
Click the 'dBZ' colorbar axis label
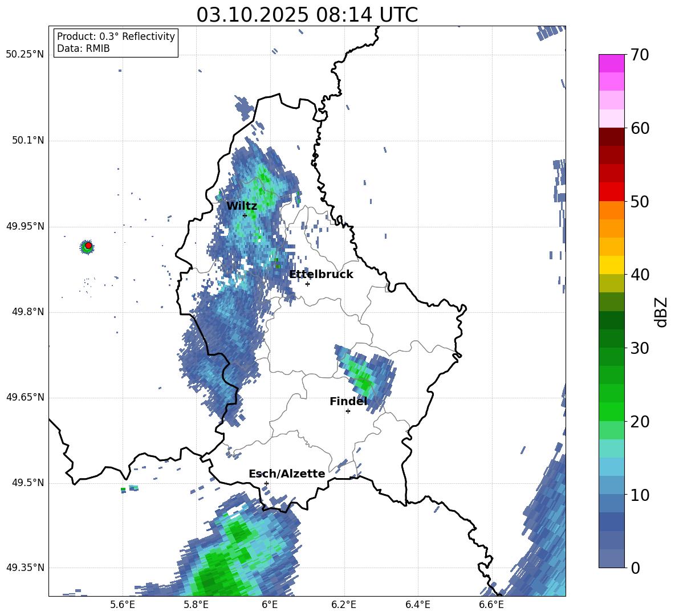[661, 312]
